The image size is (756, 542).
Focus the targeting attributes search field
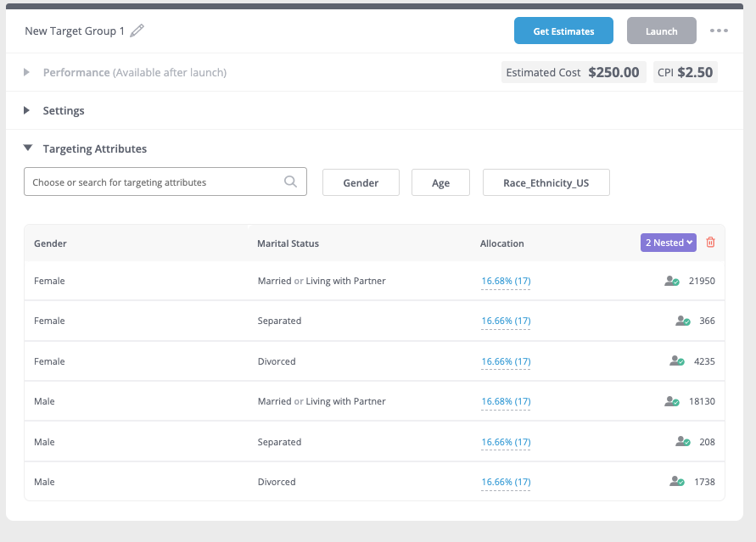point(165,182)
